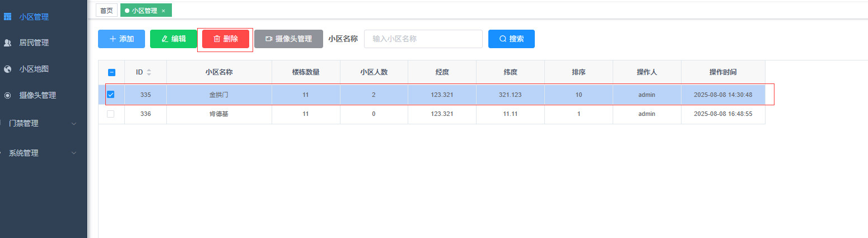The image size is (868, 238).
Task: Switch to the 首页 tab
Action: coord(106,10)
